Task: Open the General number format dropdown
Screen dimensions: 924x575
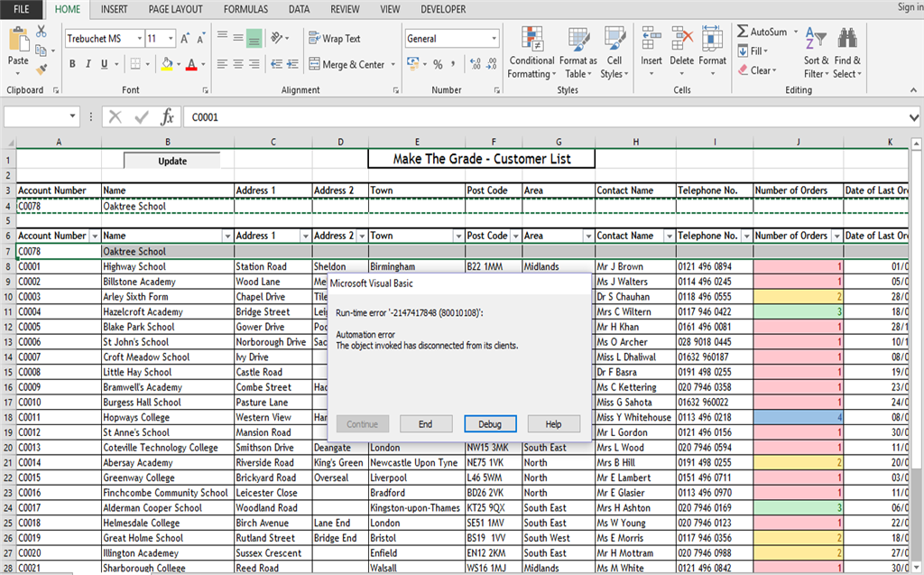Action: (x=494, y=39)
